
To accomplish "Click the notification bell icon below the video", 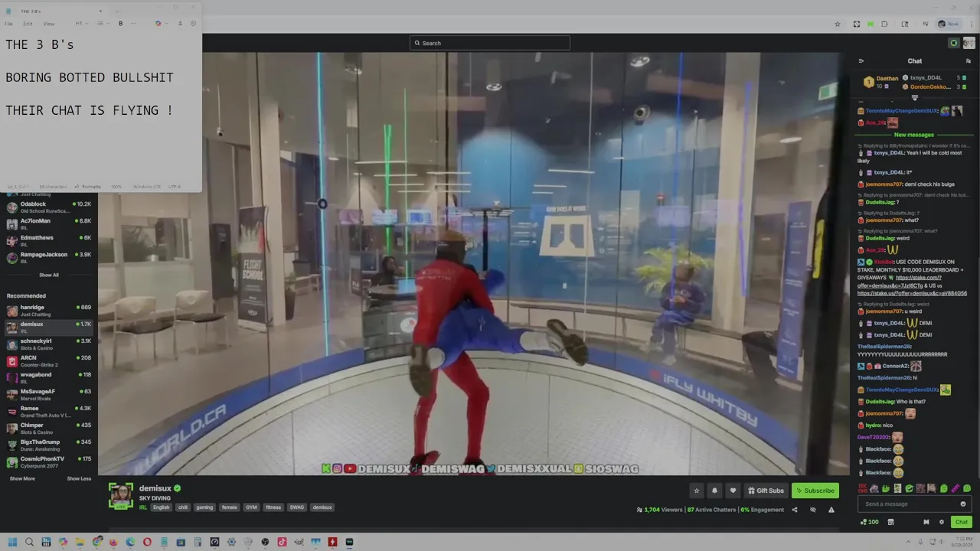I will coord(714,491).
